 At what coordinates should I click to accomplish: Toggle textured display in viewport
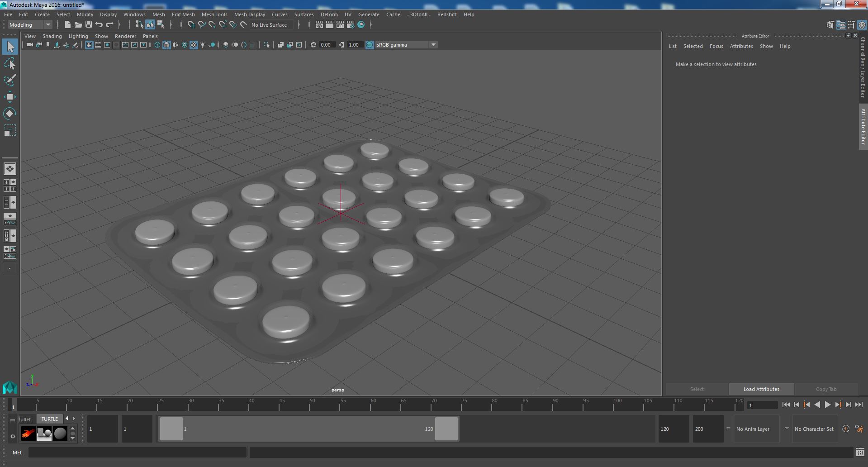(x=194, y=45)
